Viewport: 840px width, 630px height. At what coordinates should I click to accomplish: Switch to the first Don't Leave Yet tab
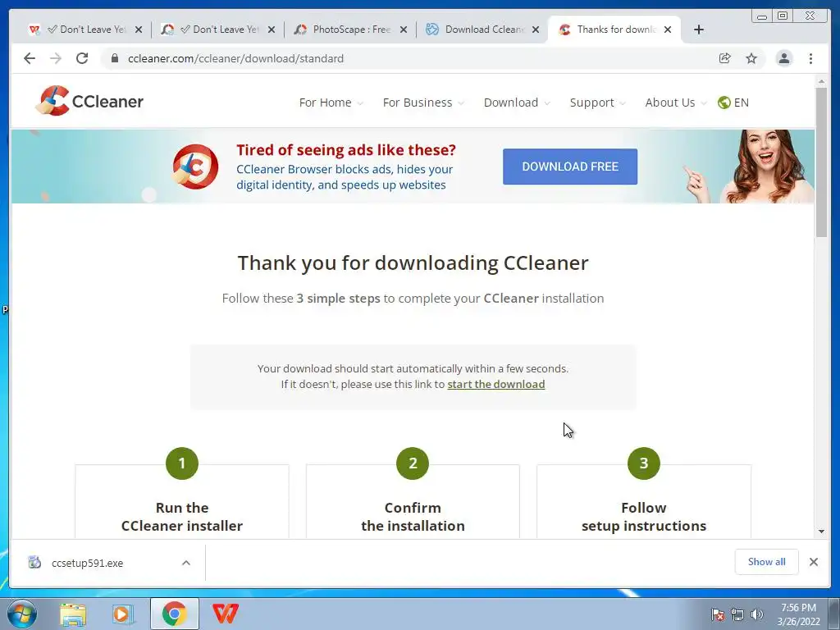[x=85, y=30]
